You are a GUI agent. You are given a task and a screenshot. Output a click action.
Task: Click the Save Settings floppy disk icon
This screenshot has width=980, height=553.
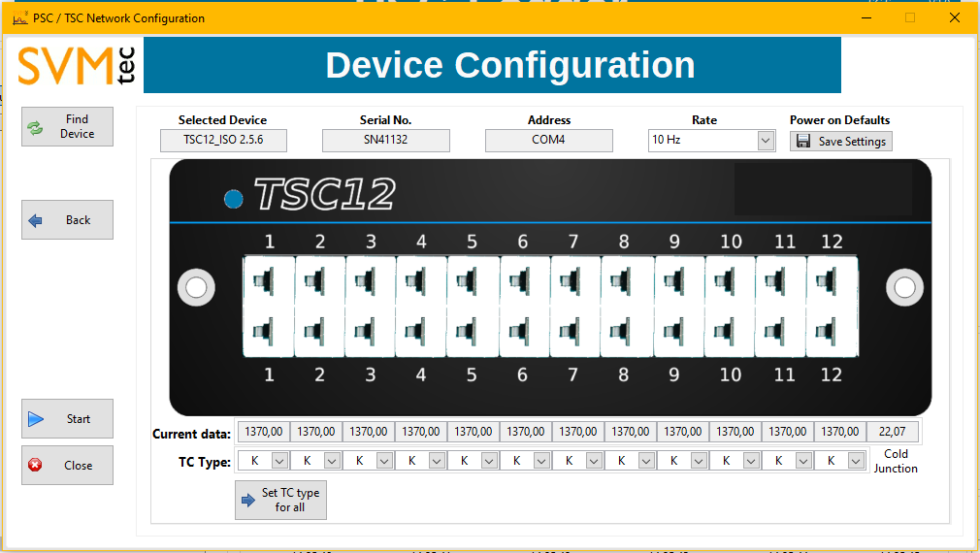click(x=803, y=142)
